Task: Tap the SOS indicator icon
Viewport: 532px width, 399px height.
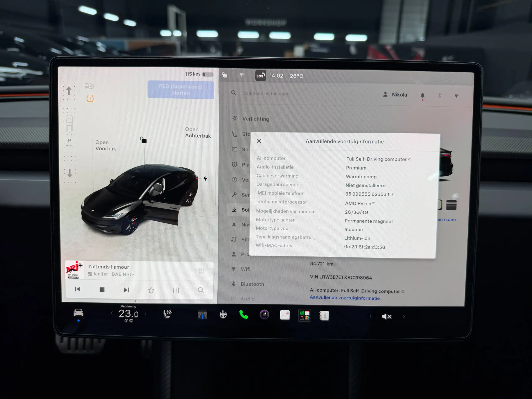Action: point(260,75)
